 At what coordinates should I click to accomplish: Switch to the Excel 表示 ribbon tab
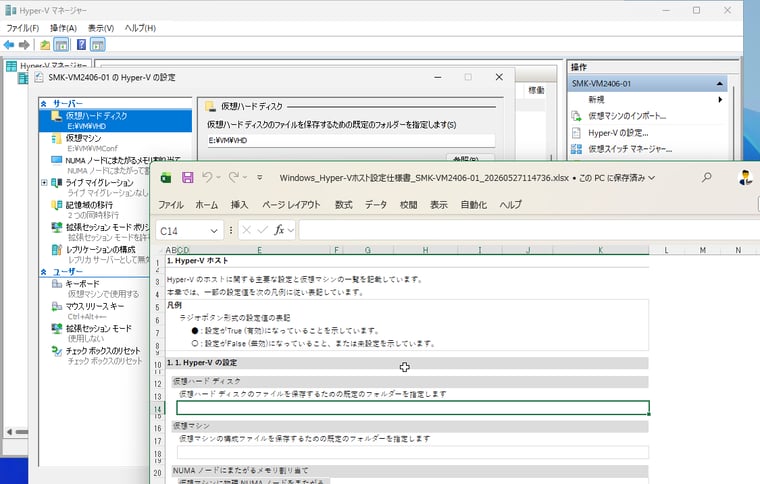coord(439,205)
